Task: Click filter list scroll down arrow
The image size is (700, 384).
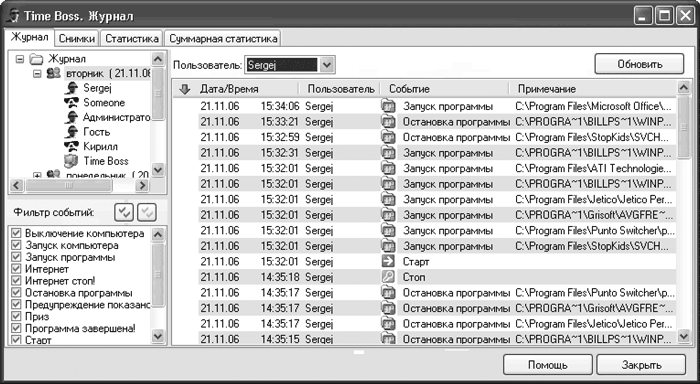Action: click(158, 336)
